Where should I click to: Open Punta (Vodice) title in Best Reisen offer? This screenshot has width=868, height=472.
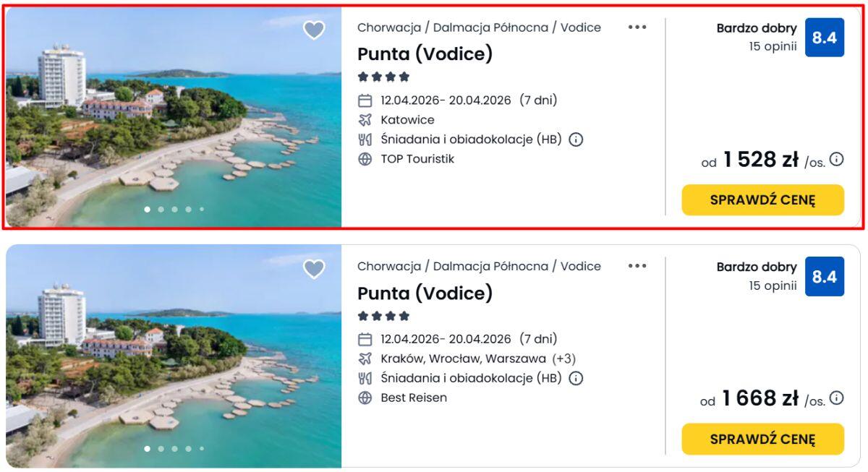(x=425, y=293)
